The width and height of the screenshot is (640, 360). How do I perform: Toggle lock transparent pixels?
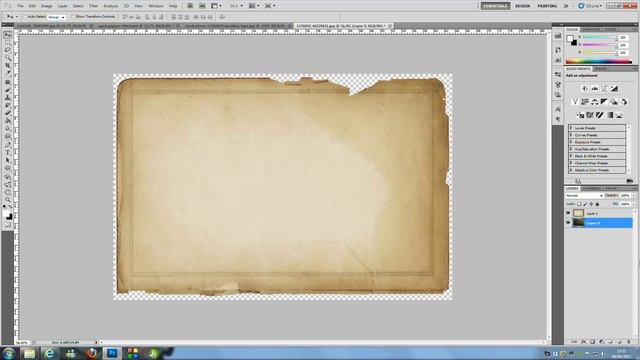click(x=579, y=204)
